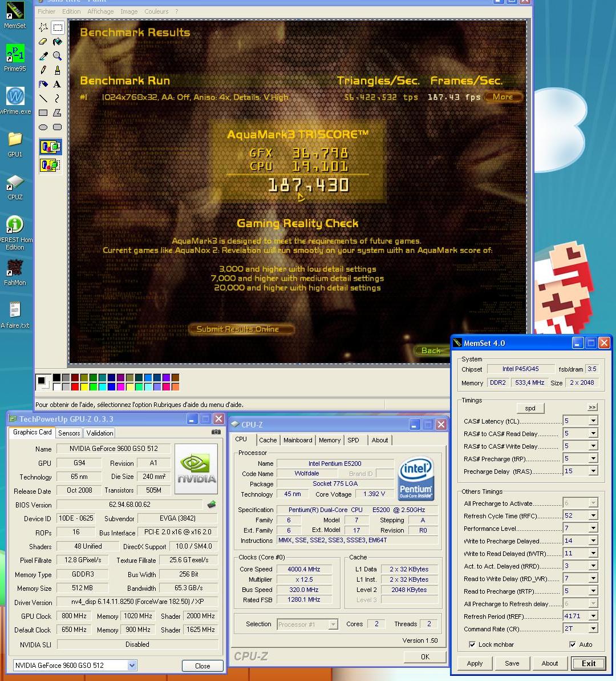Viewport: 616px width, 681px height.
Task: Select the Ellipse shape tool
Action: (43, 127)
